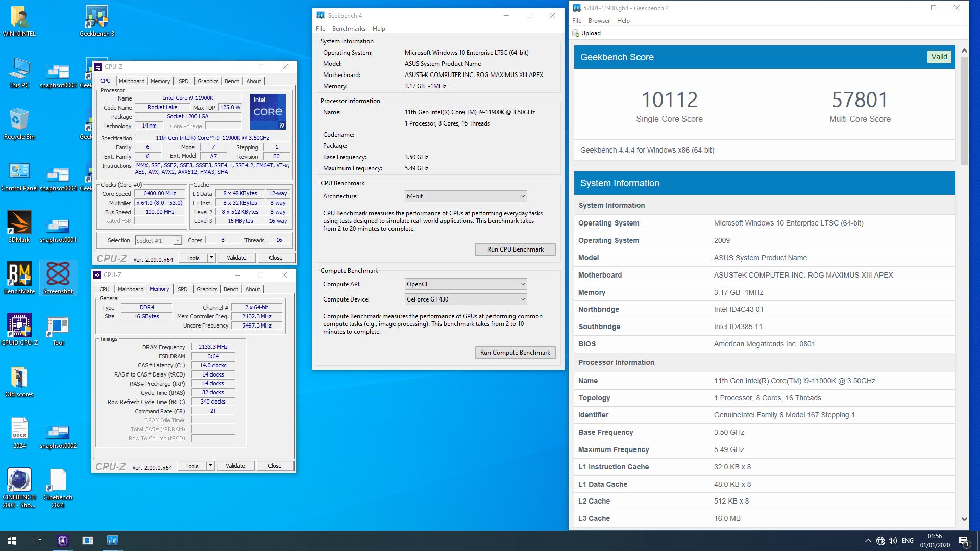The image size is (980, 551).
Task: Open the volume control in system tray
Action: 893,541
